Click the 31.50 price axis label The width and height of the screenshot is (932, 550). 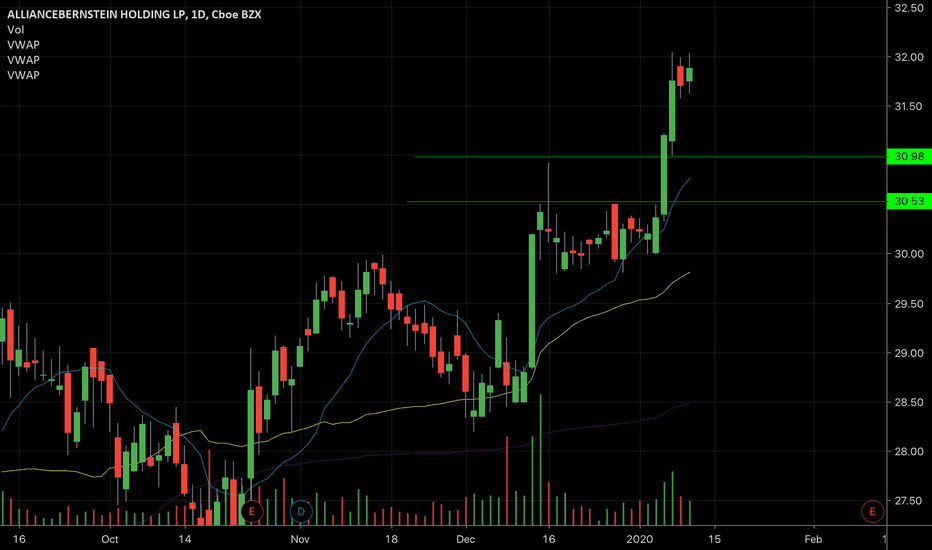[909, 106]
